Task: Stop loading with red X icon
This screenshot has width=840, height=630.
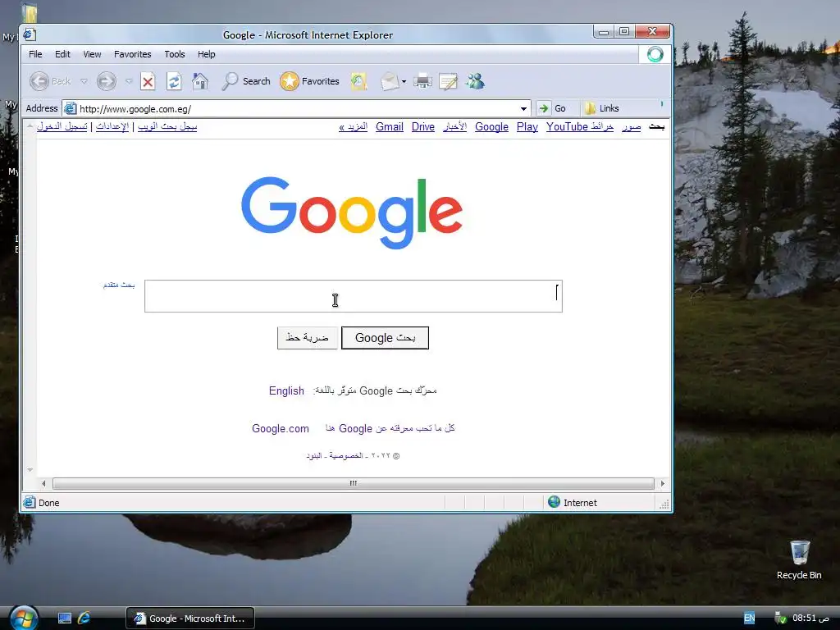Action: pyautogui.click(x=148, y=81)
